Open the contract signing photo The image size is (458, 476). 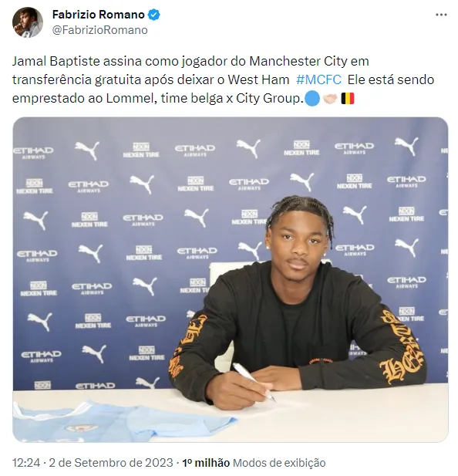point(231,279)
